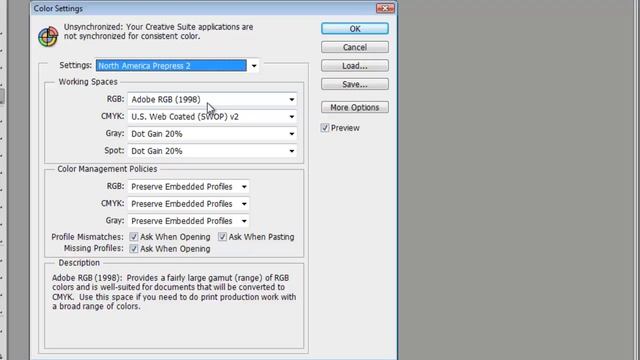
Task: Click the OK button
Action: click(x=354, y=29)
